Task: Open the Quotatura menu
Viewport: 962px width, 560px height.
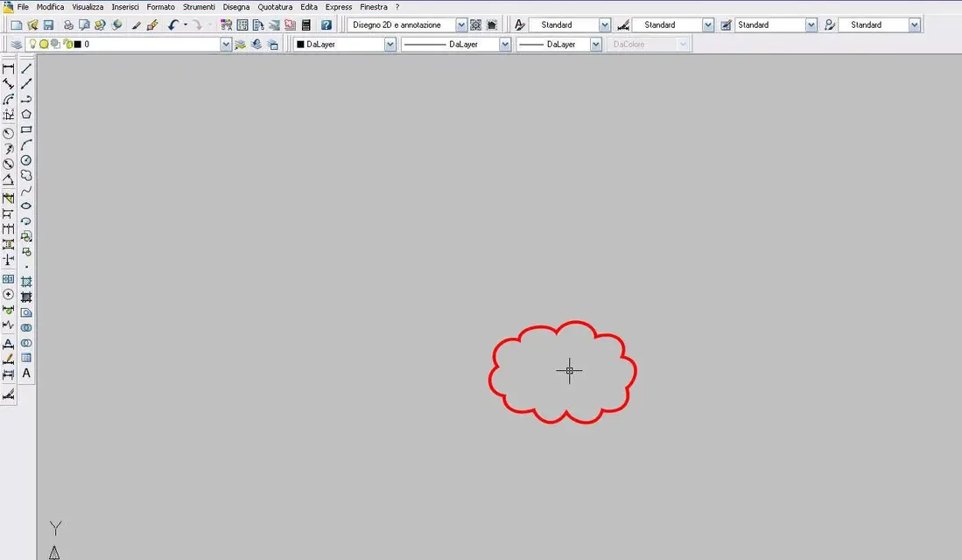Action: click(275, 7)
